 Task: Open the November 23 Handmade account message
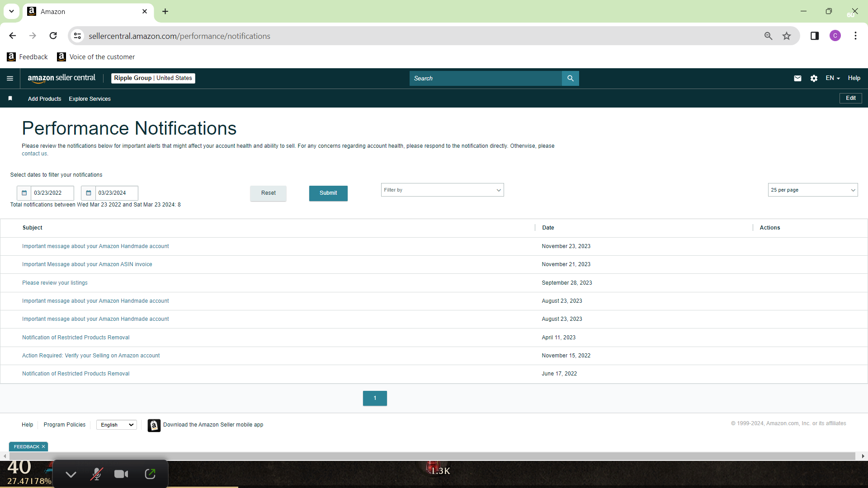(95, 246)
